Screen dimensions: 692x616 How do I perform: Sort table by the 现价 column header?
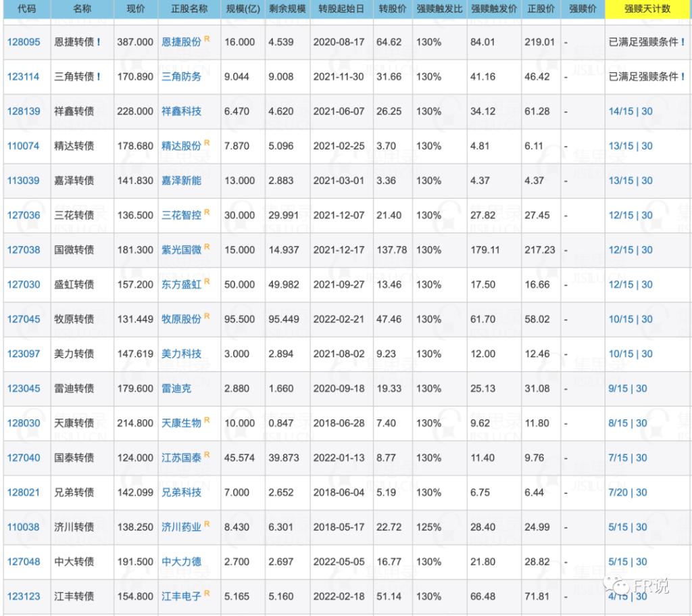pos(134,9)
